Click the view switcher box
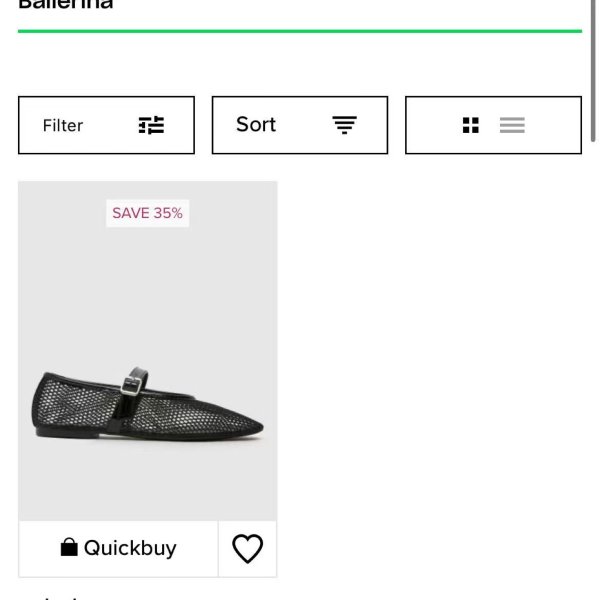The height and width of the screenshot is (600, 600). [493, 125]
